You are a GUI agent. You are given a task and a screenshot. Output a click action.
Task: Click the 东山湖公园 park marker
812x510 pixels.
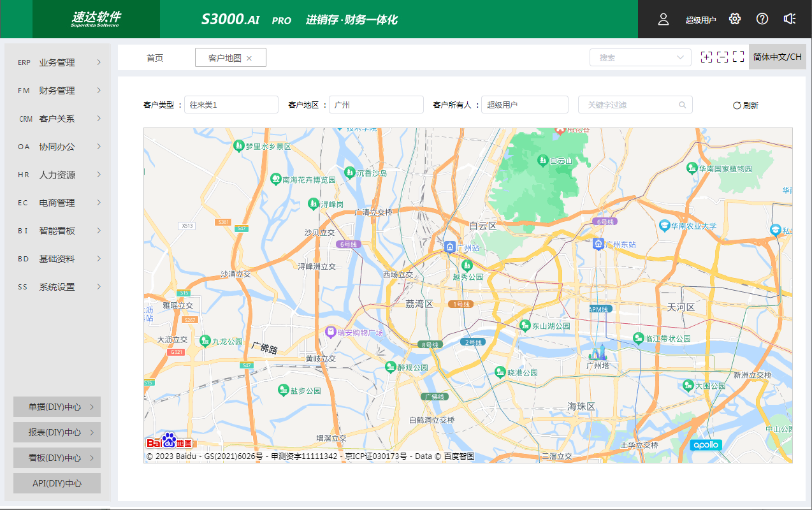pos(525,325)
